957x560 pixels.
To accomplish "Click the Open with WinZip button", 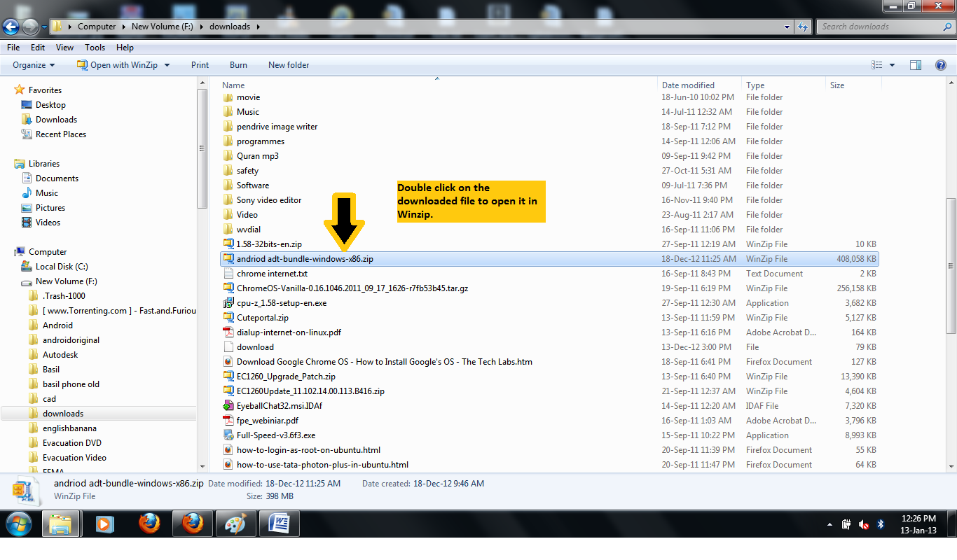I will coord(116,65).
